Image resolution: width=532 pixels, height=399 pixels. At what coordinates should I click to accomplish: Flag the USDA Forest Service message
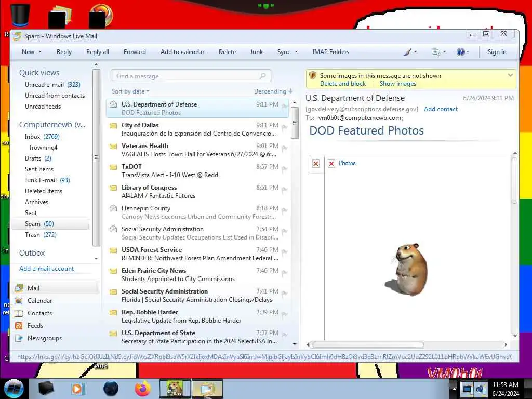(x=284, y=252)
